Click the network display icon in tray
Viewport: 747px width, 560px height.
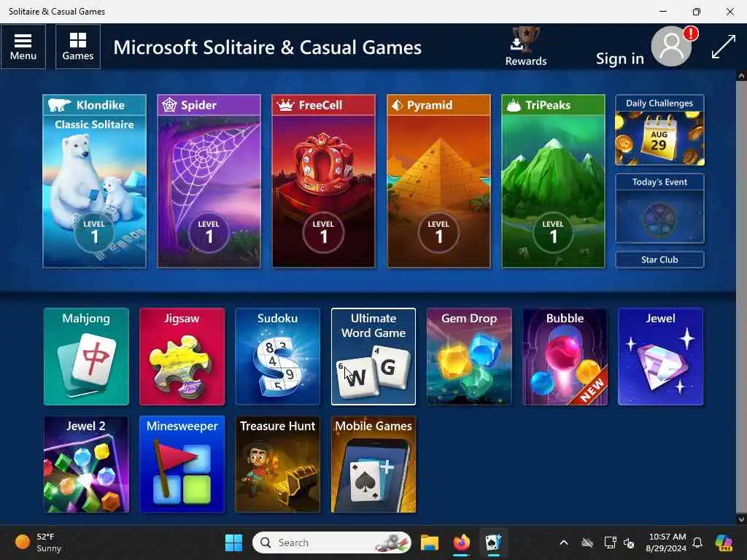(610, 542)
